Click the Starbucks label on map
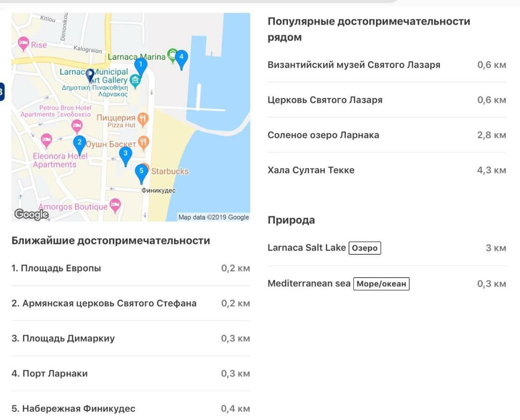This screenshot has width=520, height=420. [x=170, y=171]
